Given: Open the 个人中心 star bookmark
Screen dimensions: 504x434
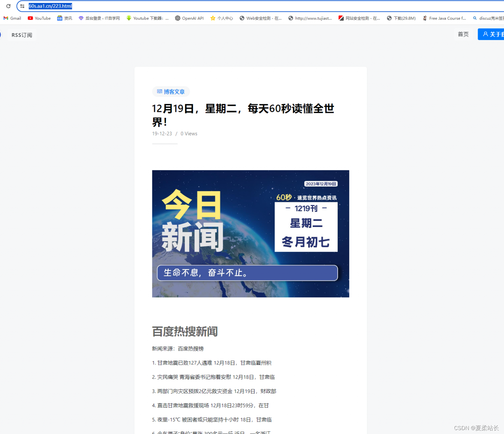Looking at the screenshot, I should [221, 18].
